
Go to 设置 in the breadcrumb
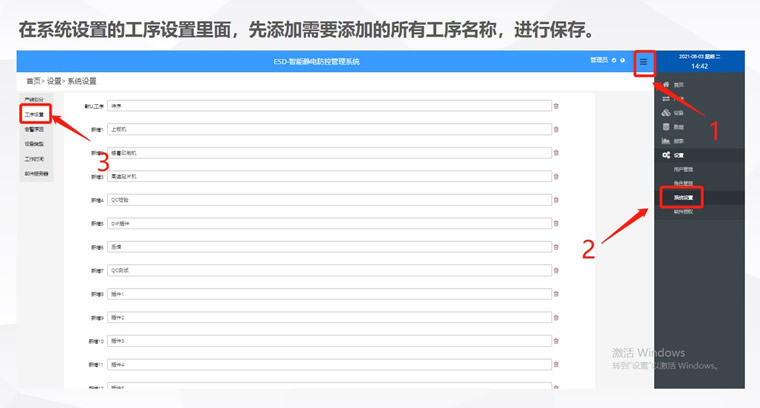(54, 81)
